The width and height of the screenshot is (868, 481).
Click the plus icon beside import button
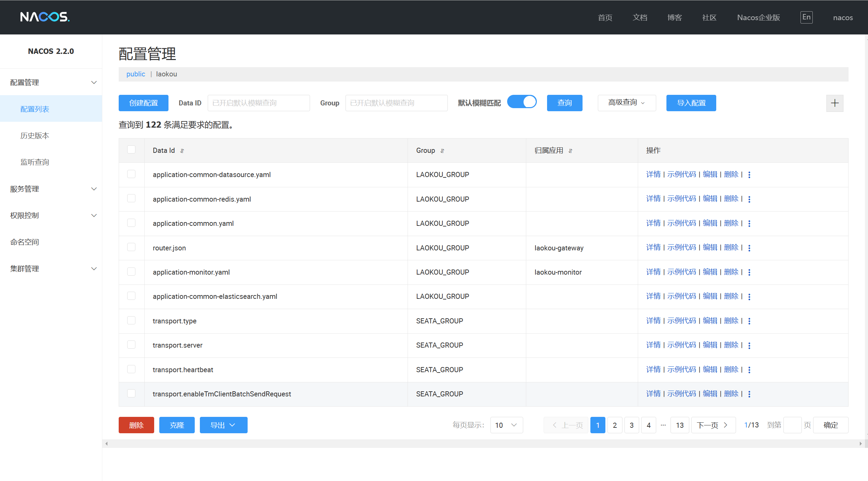(835, 103)
